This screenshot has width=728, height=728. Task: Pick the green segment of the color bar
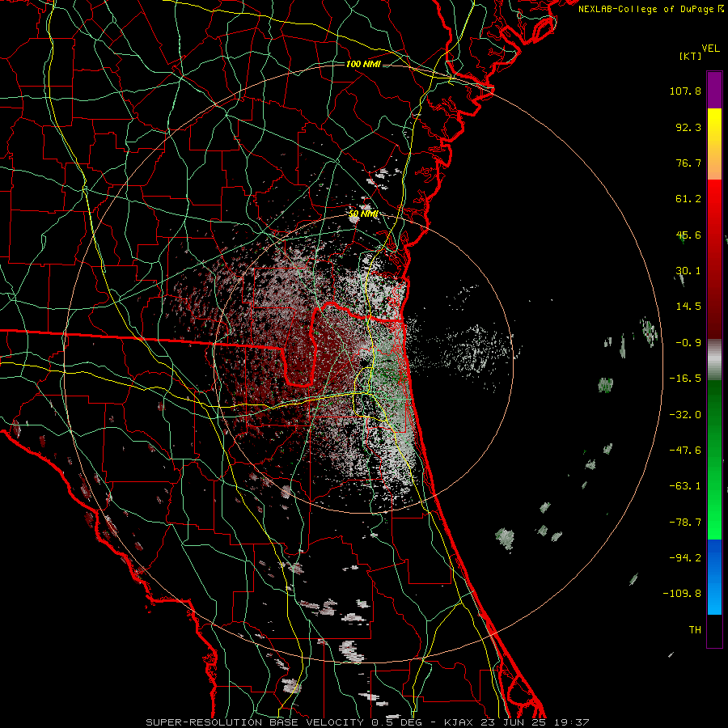coord(714,459)
